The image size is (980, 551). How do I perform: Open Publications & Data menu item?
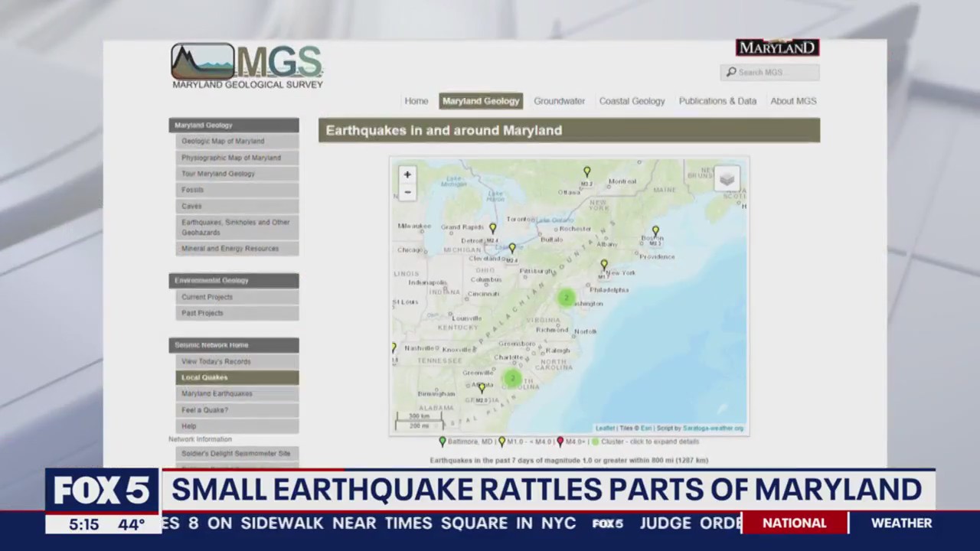[x=717, y=101]
